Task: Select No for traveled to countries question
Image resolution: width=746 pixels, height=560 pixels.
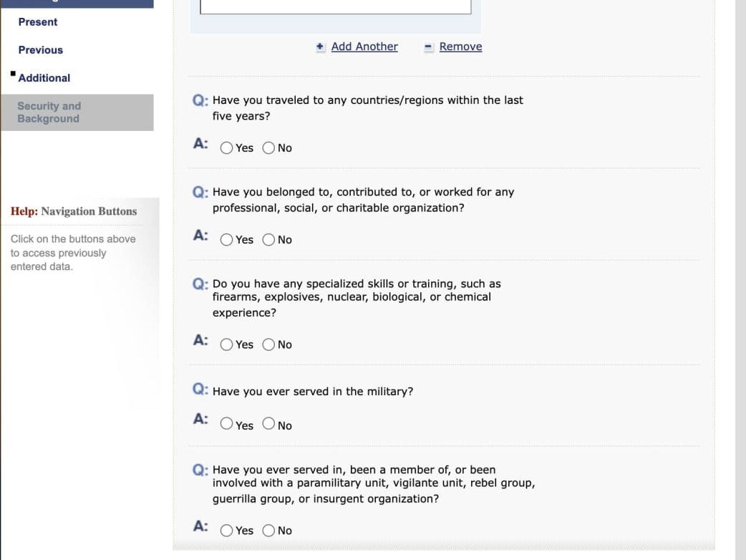Action: (268, 148)
